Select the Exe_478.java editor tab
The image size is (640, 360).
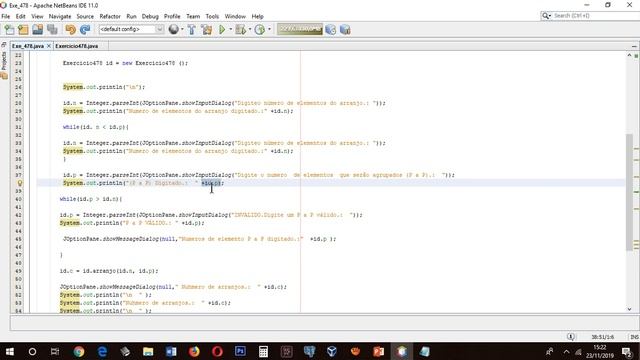click(x=27, y=46)
